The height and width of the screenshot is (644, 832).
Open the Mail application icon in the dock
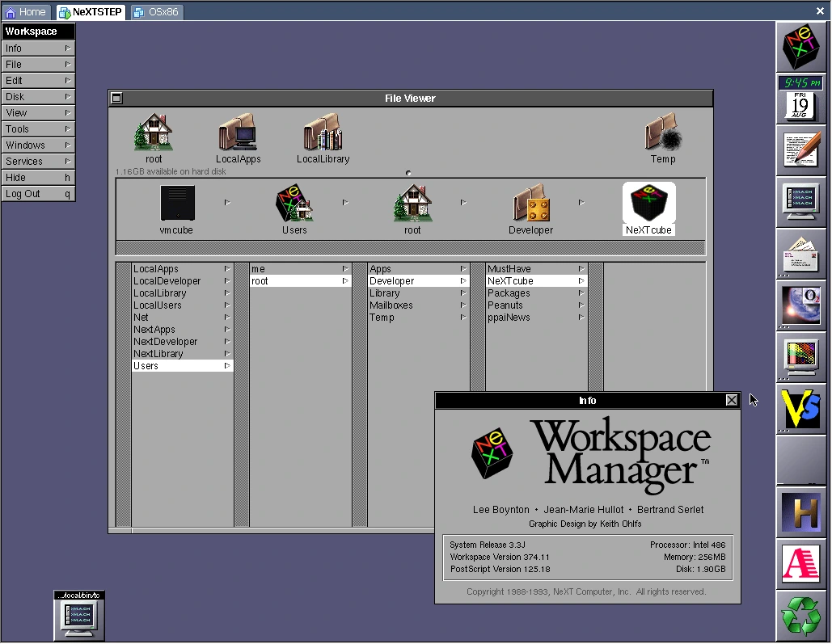801,254
